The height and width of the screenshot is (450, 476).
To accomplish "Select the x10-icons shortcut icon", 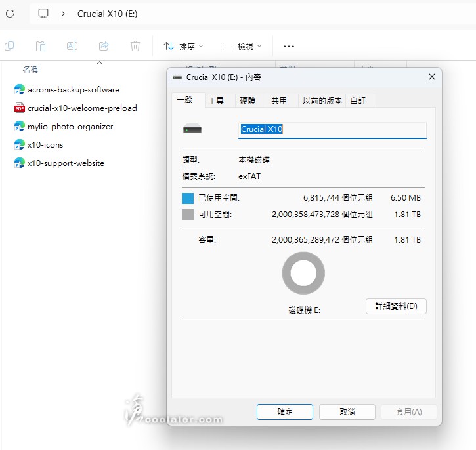I will tap(20, 144).
